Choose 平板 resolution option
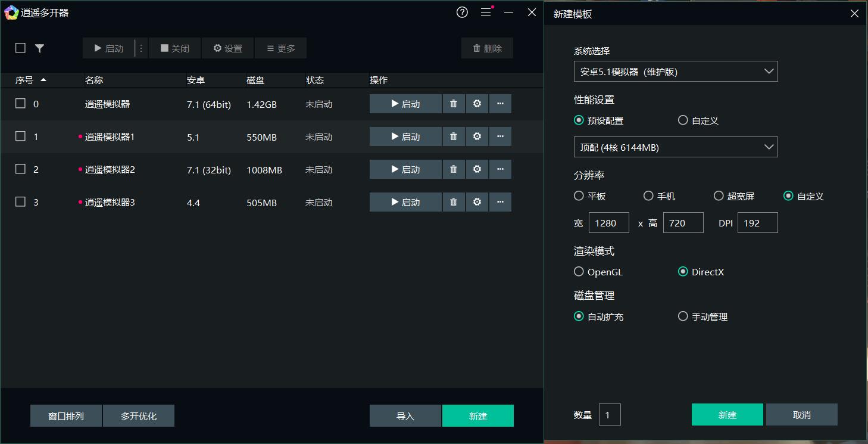Screen dimensions: 868x444 coord(578,195)
